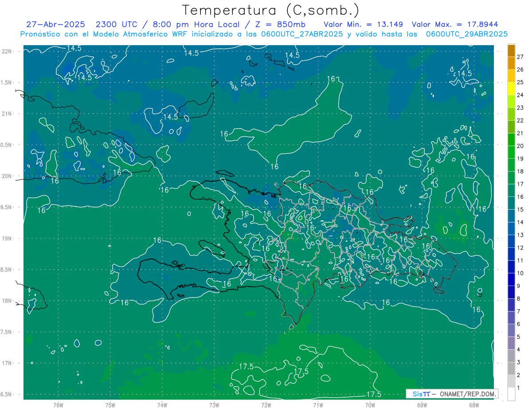Click the legend value '7'
This screenshot has width=532, height=411.
[x=519, y=312]
